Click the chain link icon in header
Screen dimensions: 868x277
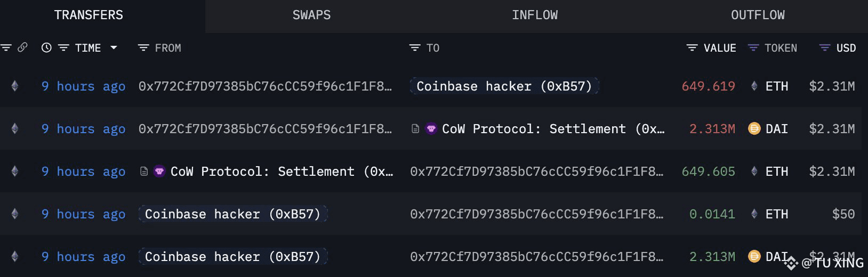[22, 47]
